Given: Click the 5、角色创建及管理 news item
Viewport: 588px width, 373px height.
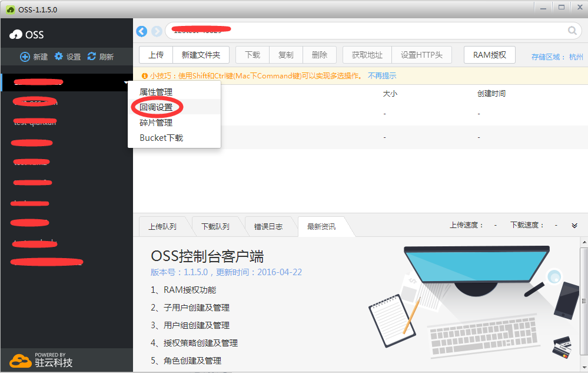Looking at the screenshot, I should coord(186,361).
